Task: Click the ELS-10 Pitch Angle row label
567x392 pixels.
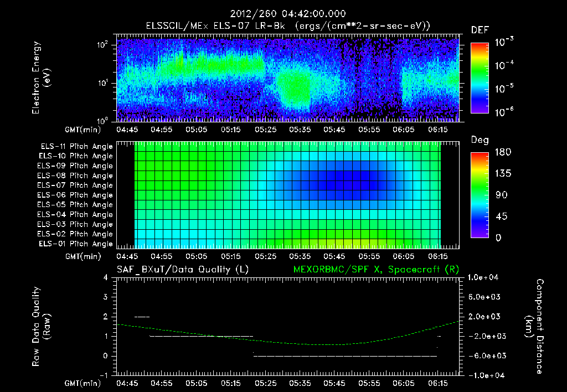Action: [75, 156]
